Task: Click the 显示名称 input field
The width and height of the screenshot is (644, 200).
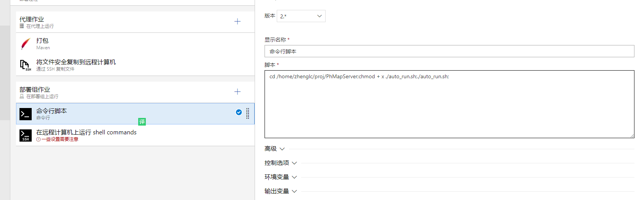Action: pyautogui.click(x=449, y=52)
